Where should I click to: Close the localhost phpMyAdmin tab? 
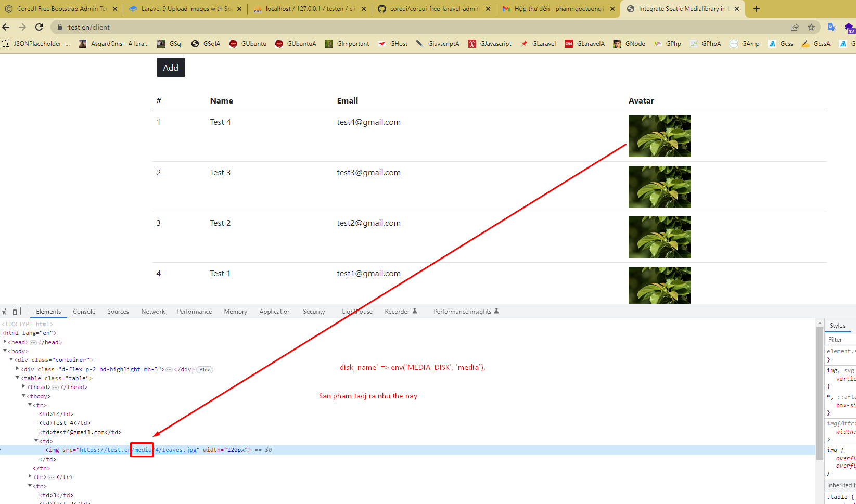364,9
